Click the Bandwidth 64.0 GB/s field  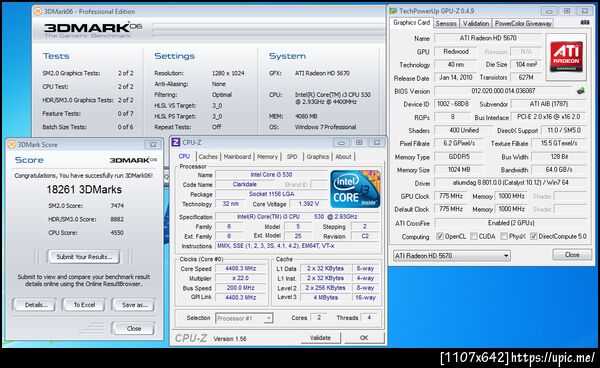pyautogui.click(x=559, y=169)
